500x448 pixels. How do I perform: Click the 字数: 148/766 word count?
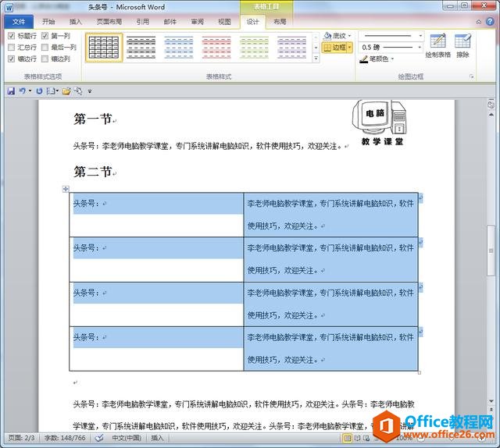(x=65, y=438)
